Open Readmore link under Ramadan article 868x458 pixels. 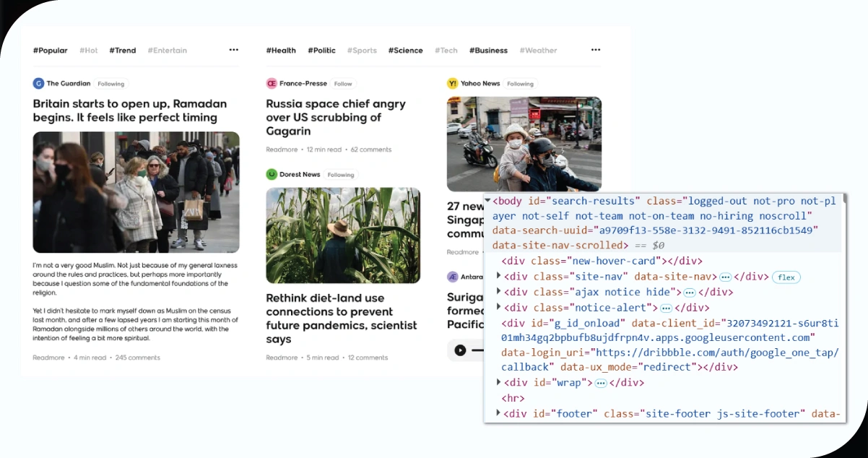click(x=48, y=358)
